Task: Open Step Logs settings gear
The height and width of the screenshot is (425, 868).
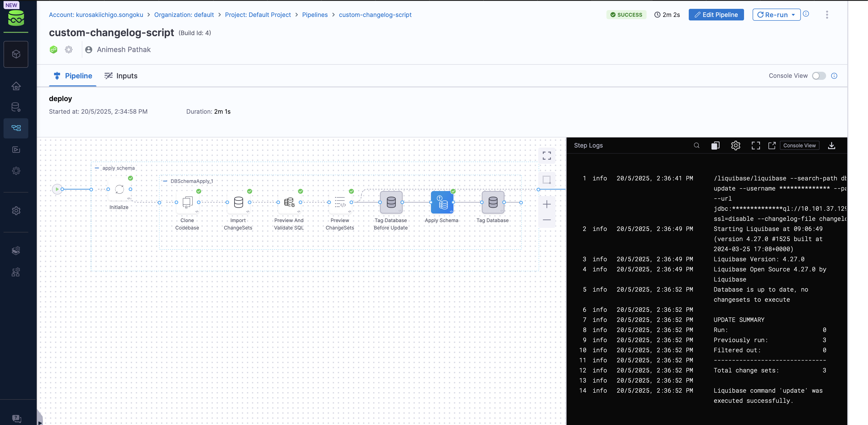Action: pos(735,145)
